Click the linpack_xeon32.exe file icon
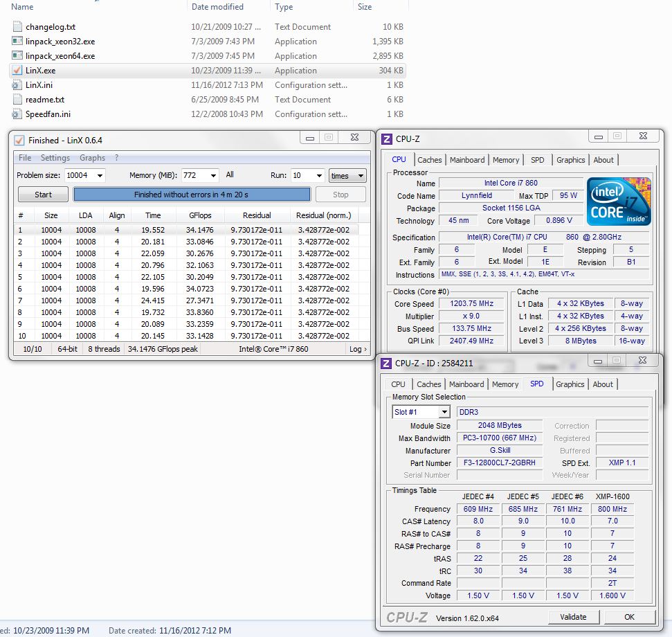 tap(17, 42)
